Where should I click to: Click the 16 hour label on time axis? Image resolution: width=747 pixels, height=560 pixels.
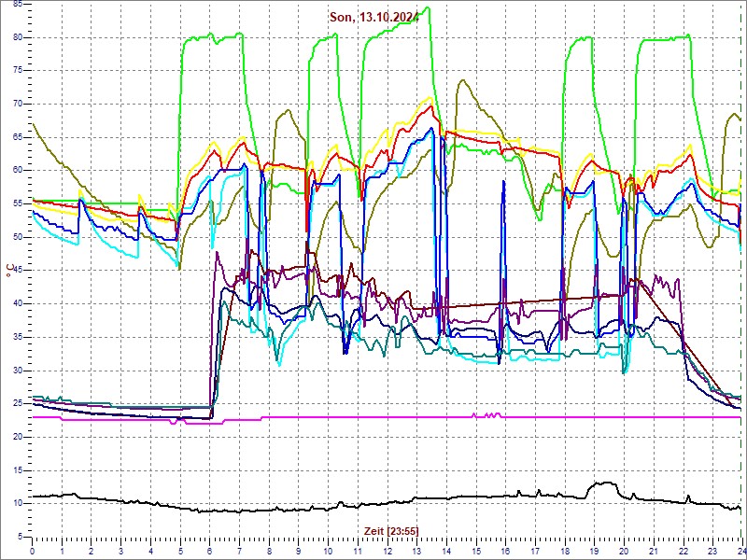coord(505,551)
